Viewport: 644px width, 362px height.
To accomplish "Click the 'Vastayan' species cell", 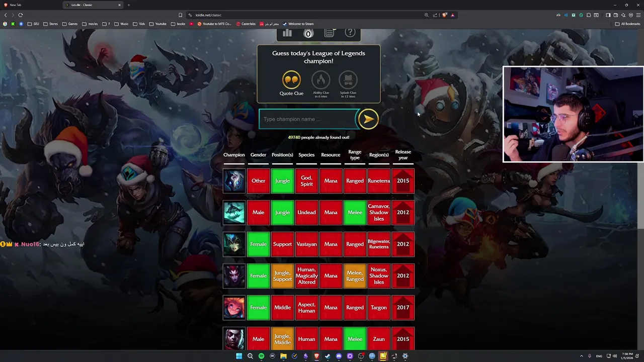I will coord(306,244).
